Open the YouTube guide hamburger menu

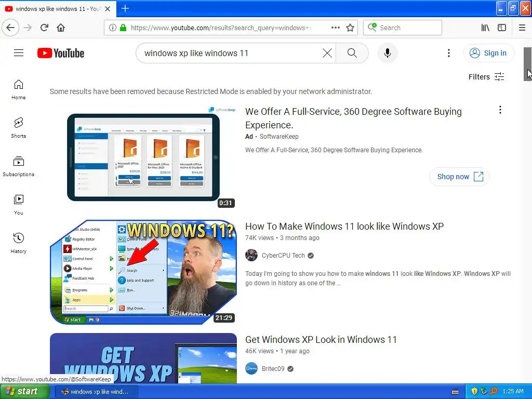[x=19, y=53]
